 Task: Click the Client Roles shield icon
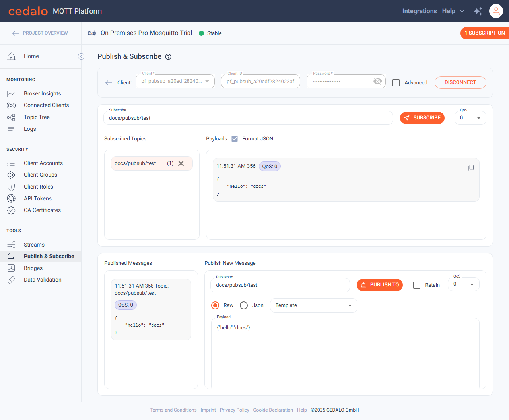pos(11,187)
